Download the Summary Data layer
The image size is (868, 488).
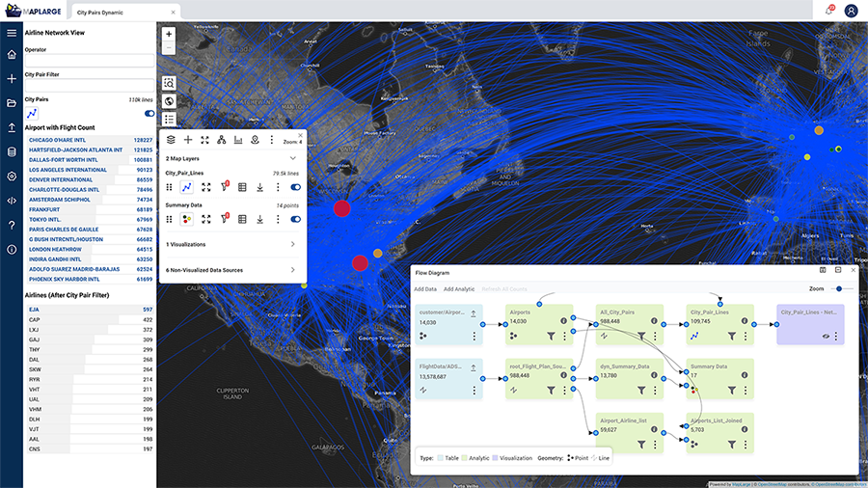click(260, 219)
